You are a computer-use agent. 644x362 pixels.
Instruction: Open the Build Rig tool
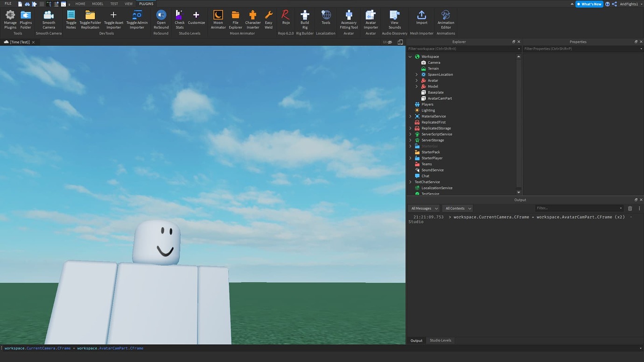304,19
